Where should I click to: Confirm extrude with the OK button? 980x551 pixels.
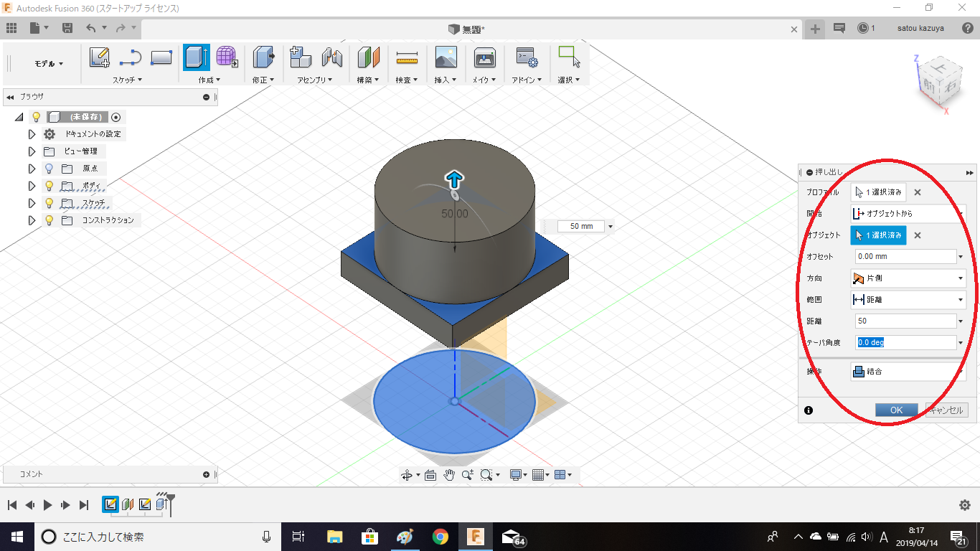896,410
